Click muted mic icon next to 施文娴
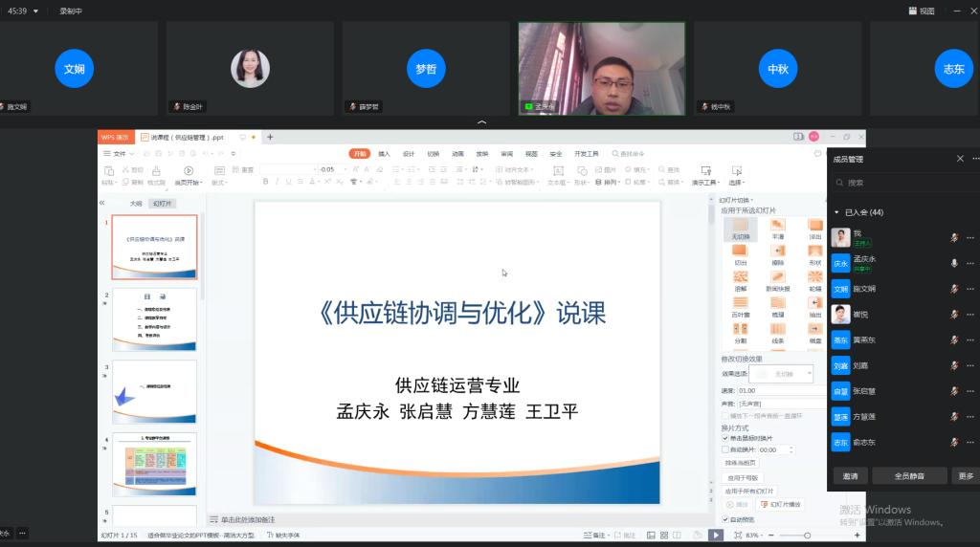Screen dimensions: 980x547 pos(954,289)
